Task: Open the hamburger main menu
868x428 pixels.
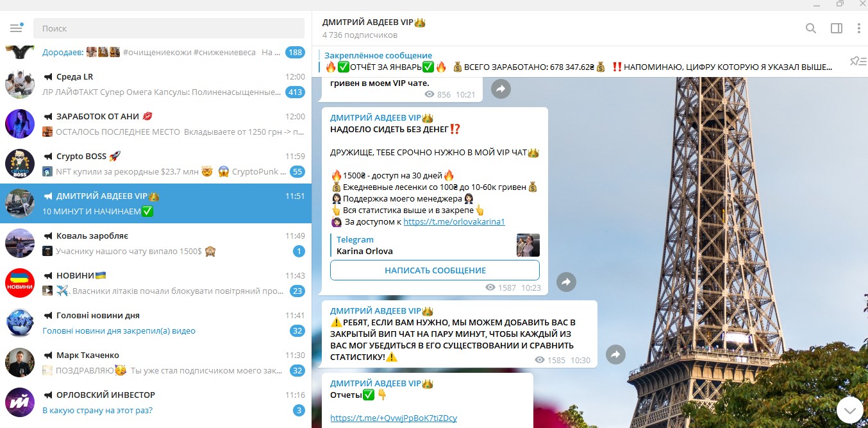Action: tap(16, 28)
